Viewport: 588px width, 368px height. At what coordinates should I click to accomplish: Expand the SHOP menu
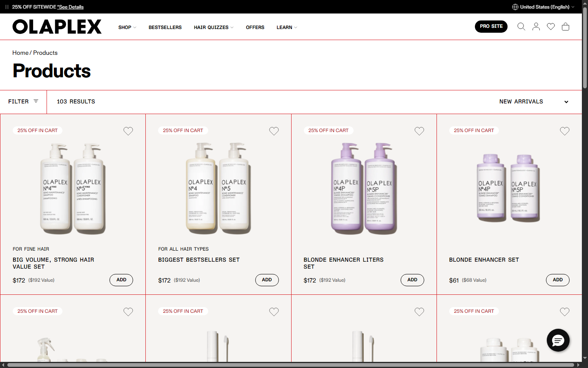[x=127, y=27]
